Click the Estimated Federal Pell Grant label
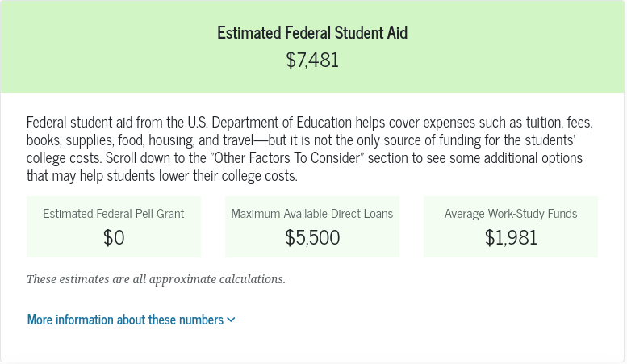Image resolution: width=627 pixels, height=364 pixels. 113,214
